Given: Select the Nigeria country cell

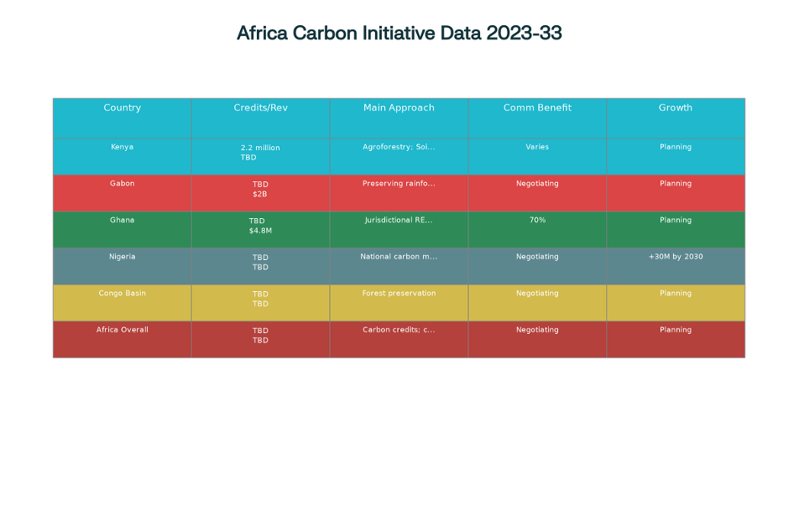Looking at the screenshot, I should click(122, 257).
